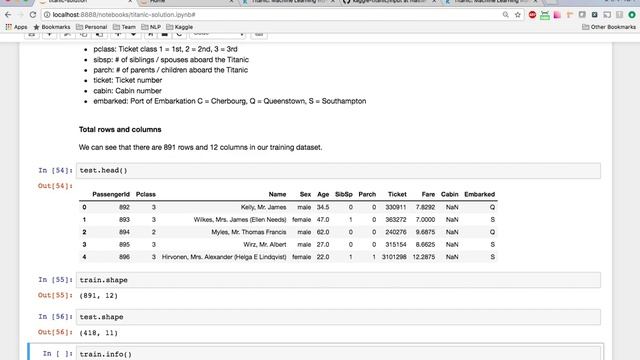
Task: Click the In [55] prompt label
Action: click(x=56, y=280)
